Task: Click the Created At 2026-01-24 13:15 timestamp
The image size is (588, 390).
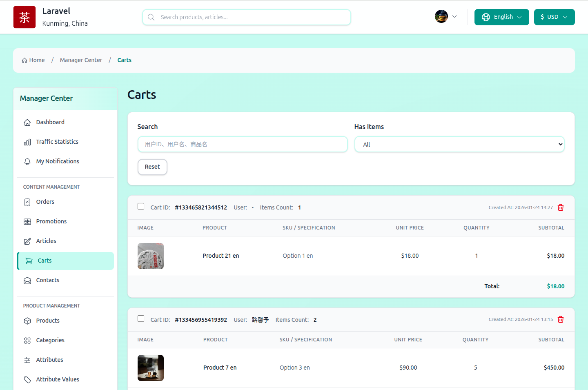Action: pos(521,319)
